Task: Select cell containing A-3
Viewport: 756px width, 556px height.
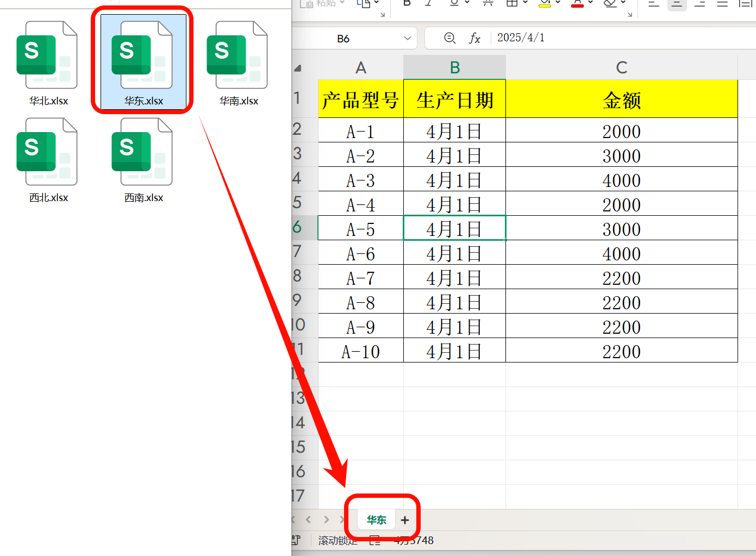Action: point(361,179)
